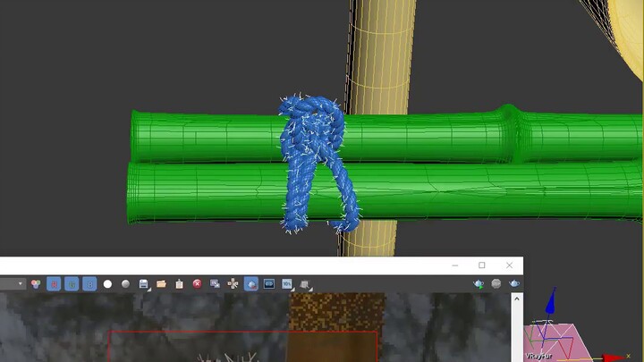Switch to monochromatic mode gray circle
644x362 pixels.
point(125,284)
